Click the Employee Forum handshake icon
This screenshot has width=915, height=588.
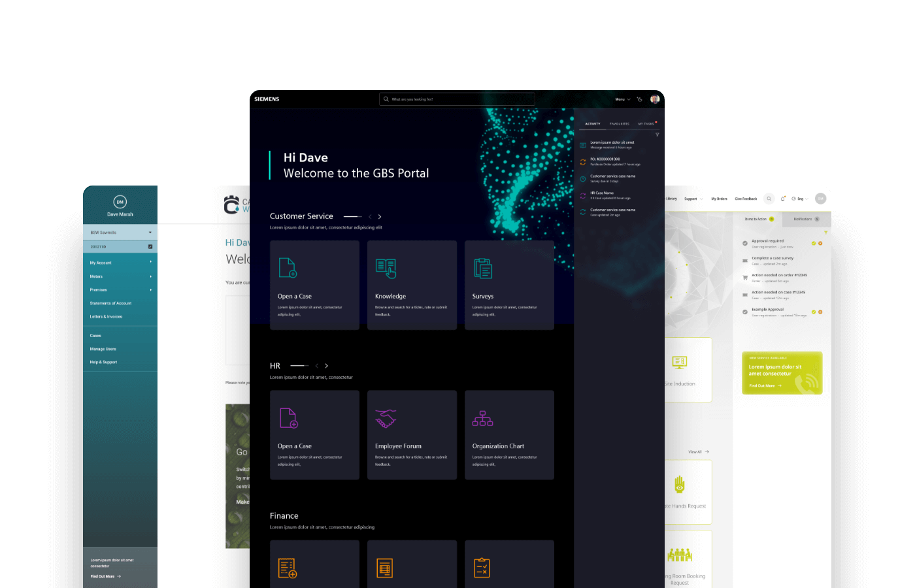386,418
